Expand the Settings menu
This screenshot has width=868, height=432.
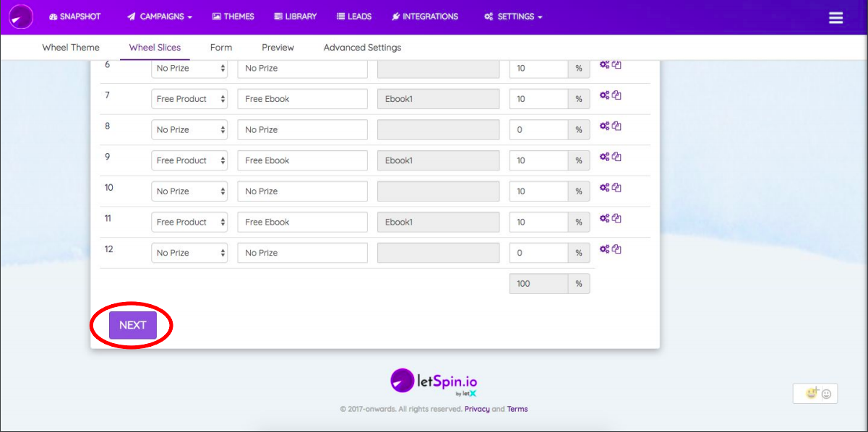click(x=513, y=17)
